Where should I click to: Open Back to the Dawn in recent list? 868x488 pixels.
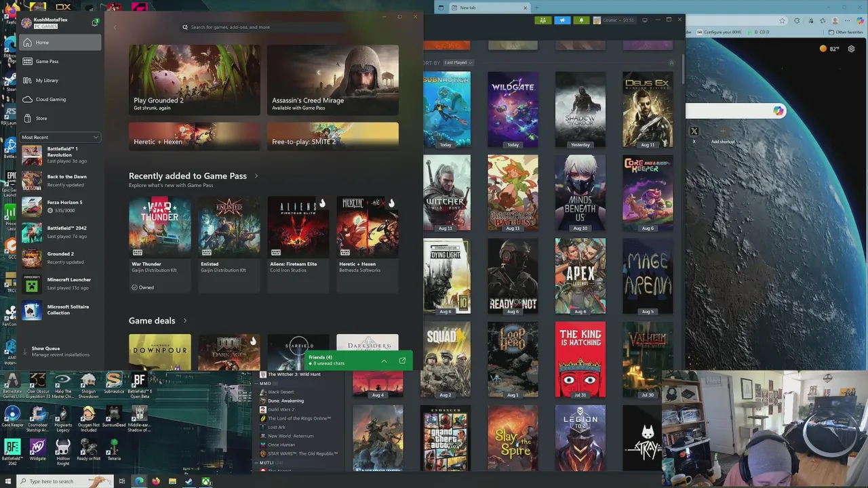60,180
